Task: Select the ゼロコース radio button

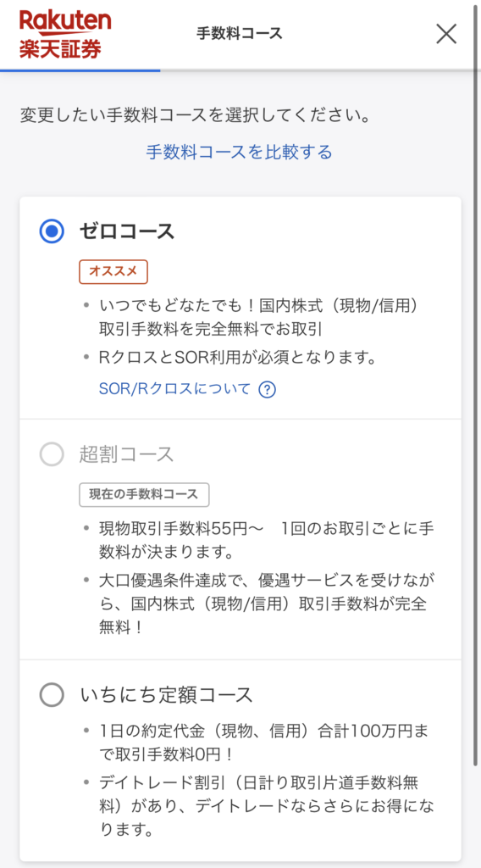Action: click(x=52, y=231)
